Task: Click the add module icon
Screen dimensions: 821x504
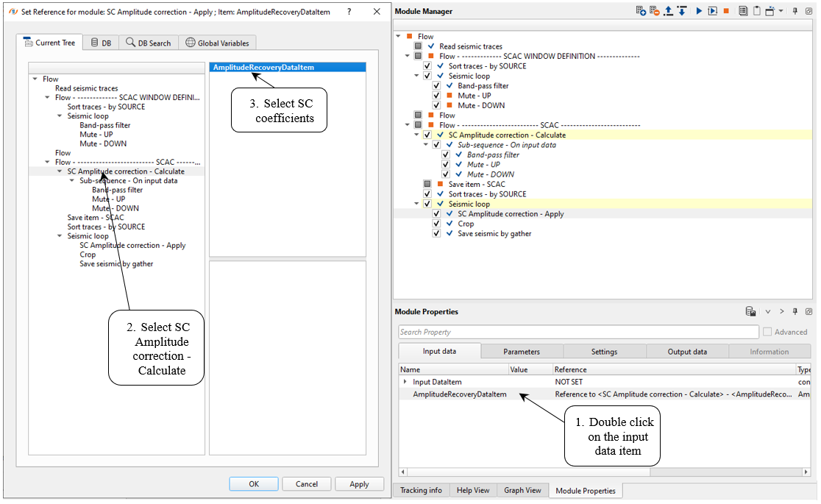Action: (x=641, y=11)
